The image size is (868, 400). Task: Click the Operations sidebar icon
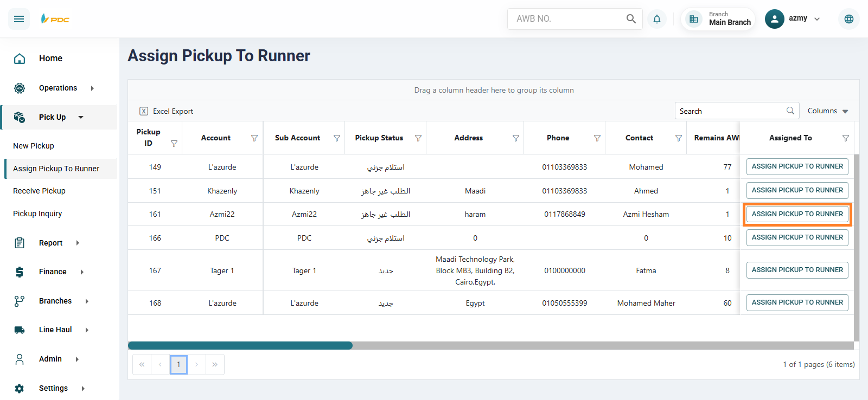(x=20, y=88)
